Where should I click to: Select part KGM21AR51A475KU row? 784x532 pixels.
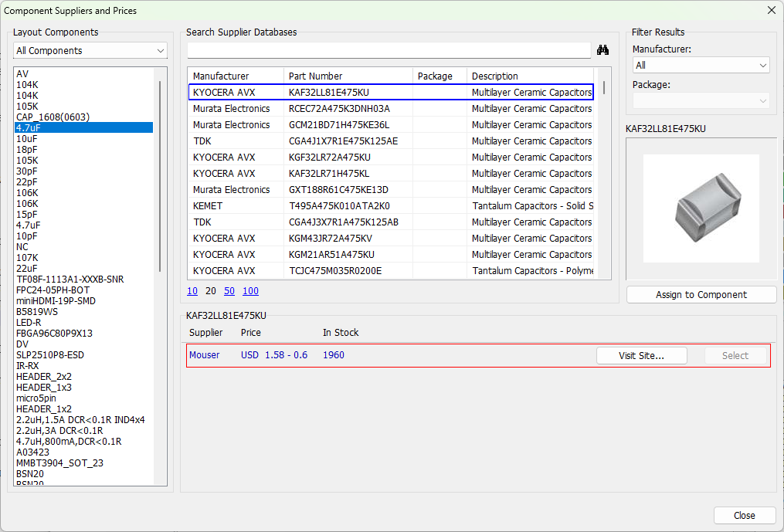pyautogui.click(x=391, y=255)
